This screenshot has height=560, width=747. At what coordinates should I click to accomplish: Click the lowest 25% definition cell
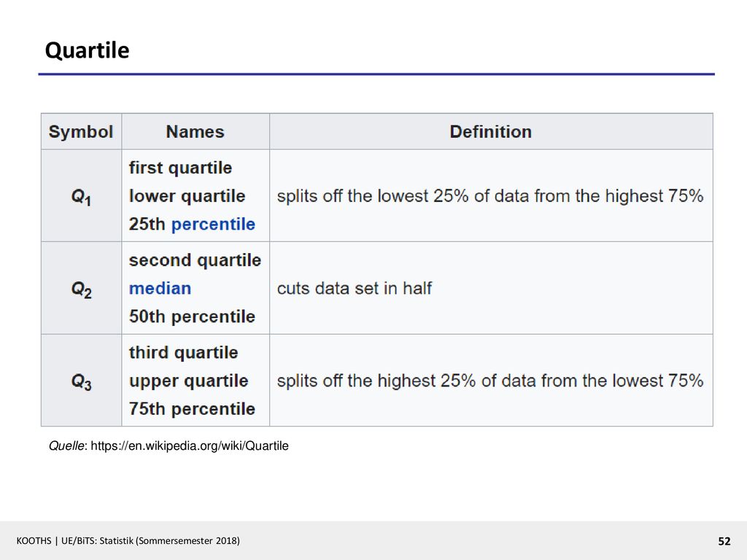tap(491, 195)
